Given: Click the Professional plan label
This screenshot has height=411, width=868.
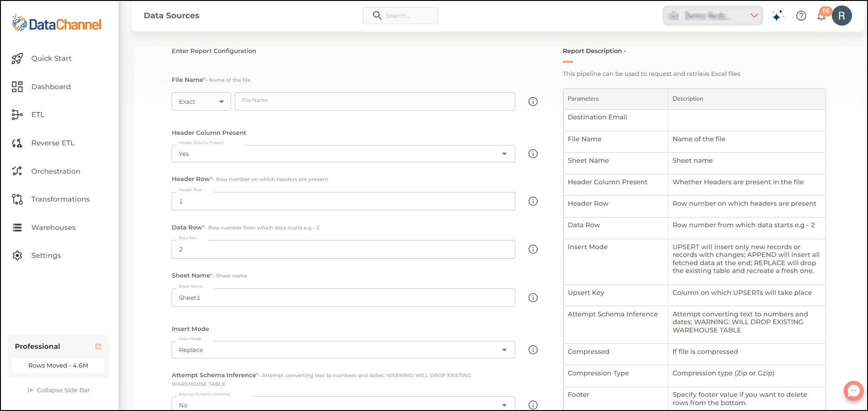Looking at the screenshot, I should click(x=38, y=347).
